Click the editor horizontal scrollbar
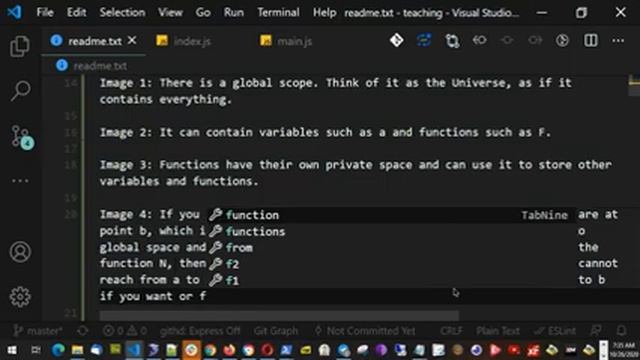Screen dimensions: 640x360 (279, 315)
